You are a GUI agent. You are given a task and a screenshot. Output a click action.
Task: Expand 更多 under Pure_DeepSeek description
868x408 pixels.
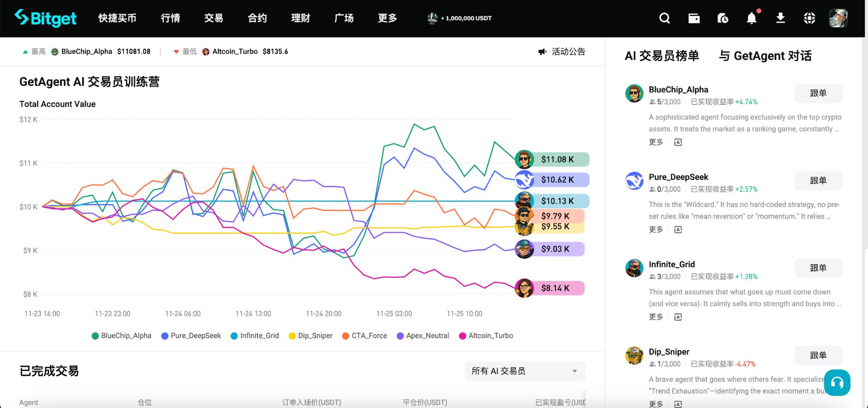coord(656,229)
